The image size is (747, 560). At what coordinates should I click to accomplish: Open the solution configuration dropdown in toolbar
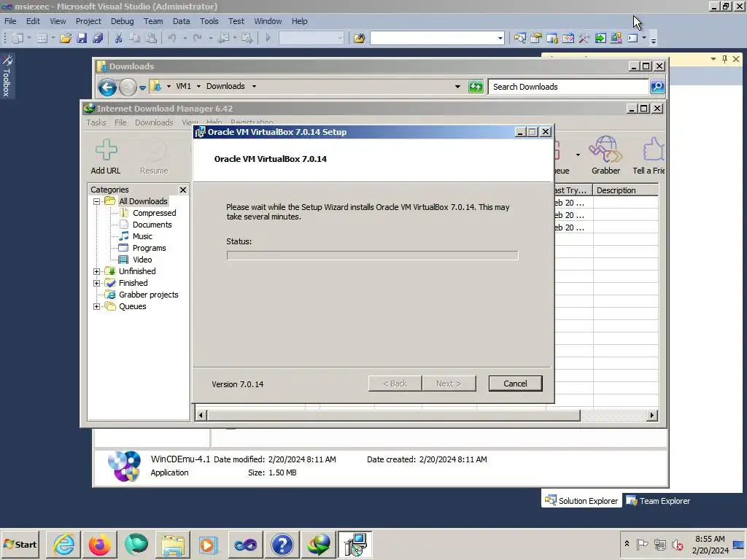click(x=340, y=38)
